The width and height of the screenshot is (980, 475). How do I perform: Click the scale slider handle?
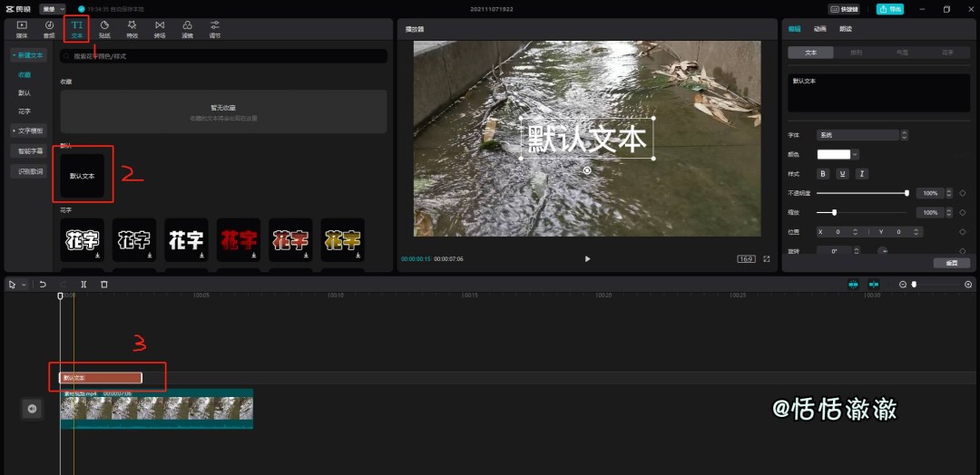835,213
